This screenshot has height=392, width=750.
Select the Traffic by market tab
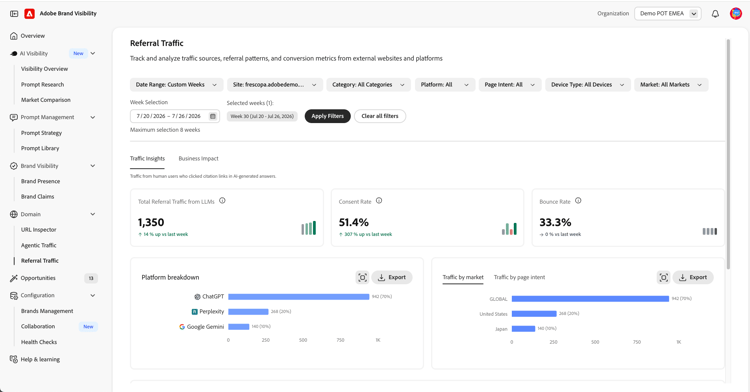point(463,277)
